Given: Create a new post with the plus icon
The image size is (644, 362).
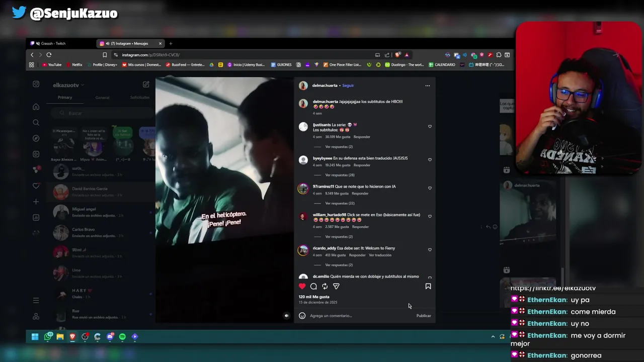Looking at the screenshot, I should [x=36, y=202].
